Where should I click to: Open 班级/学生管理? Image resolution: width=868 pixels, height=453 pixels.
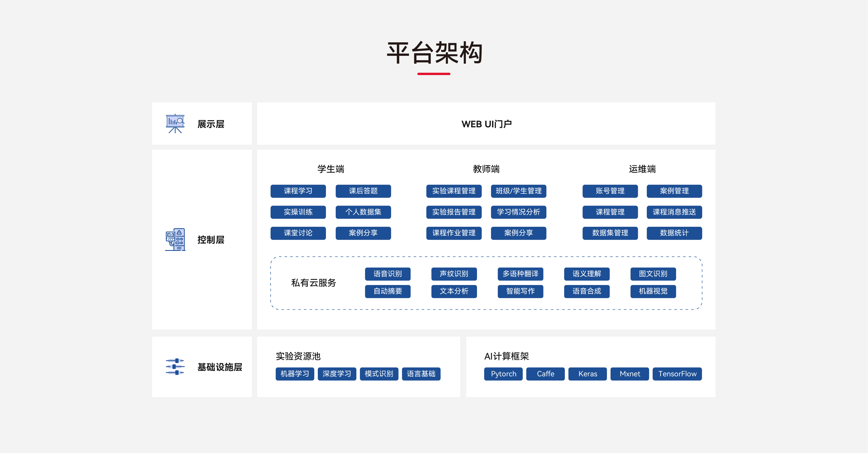click(x=518, y=191)
